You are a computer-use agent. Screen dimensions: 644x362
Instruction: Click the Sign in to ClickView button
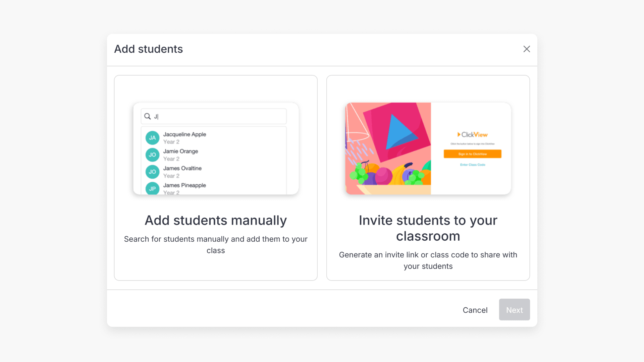pos(472,154)
